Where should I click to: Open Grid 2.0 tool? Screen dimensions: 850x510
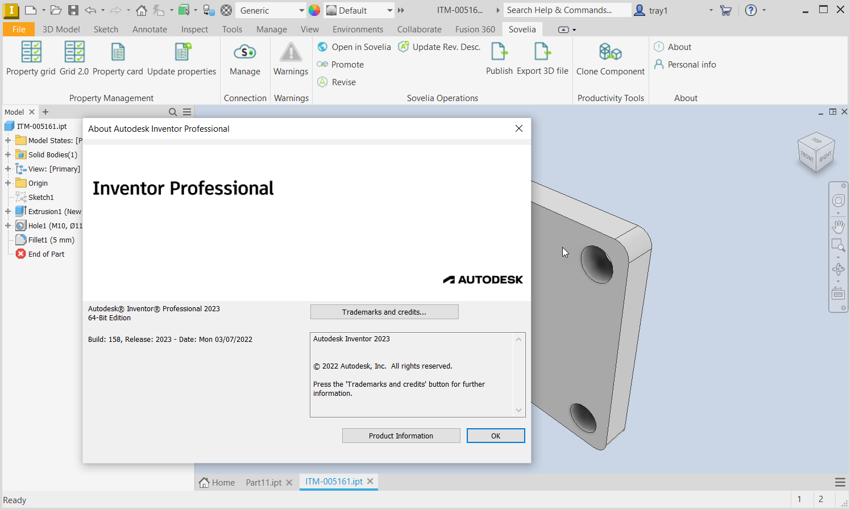[x=74, y=59]
